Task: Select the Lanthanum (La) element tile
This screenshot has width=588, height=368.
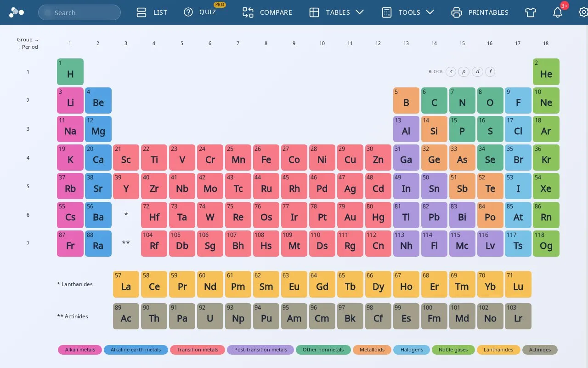Action: (x=126, y=284)
